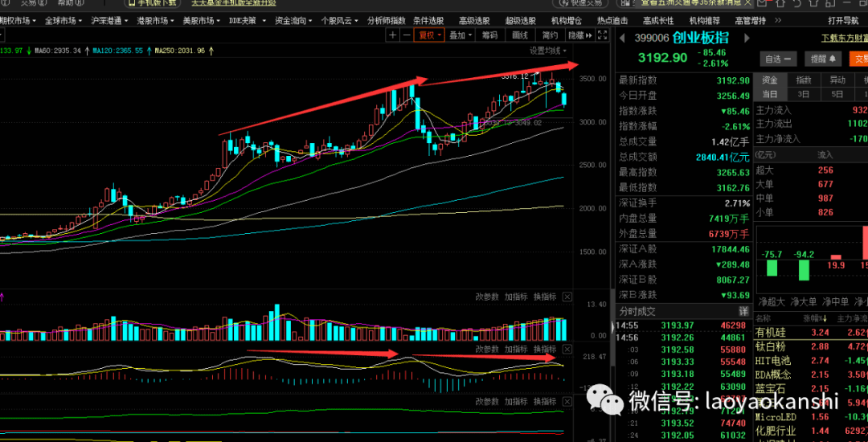Toggle fullscreen chart view icon
This screenshot has width=868, height=442.
[x=603, y=35]
